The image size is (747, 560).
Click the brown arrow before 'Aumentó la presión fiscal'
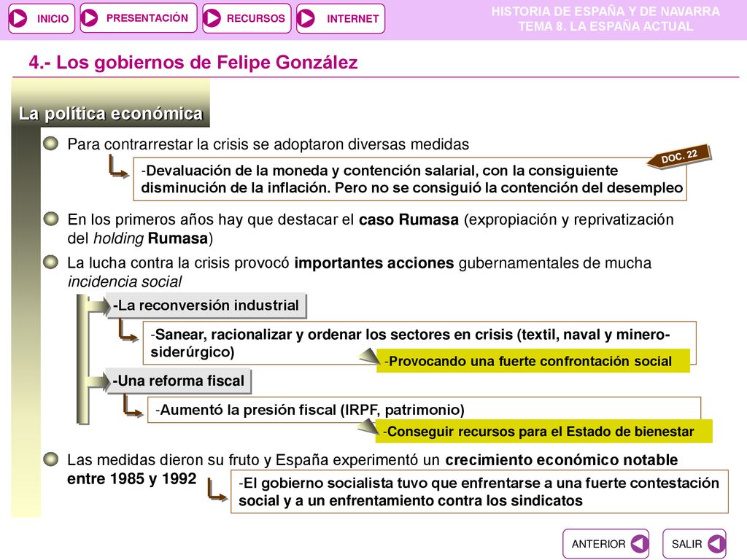pyautogui.click(x=133, y=405)
